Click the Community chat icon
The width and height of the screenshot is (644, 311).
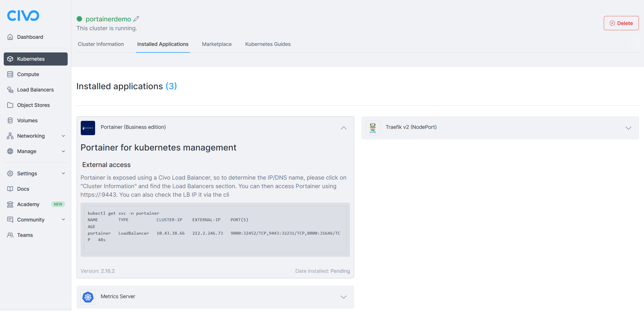pyautogui.click(x=10, y=219)
